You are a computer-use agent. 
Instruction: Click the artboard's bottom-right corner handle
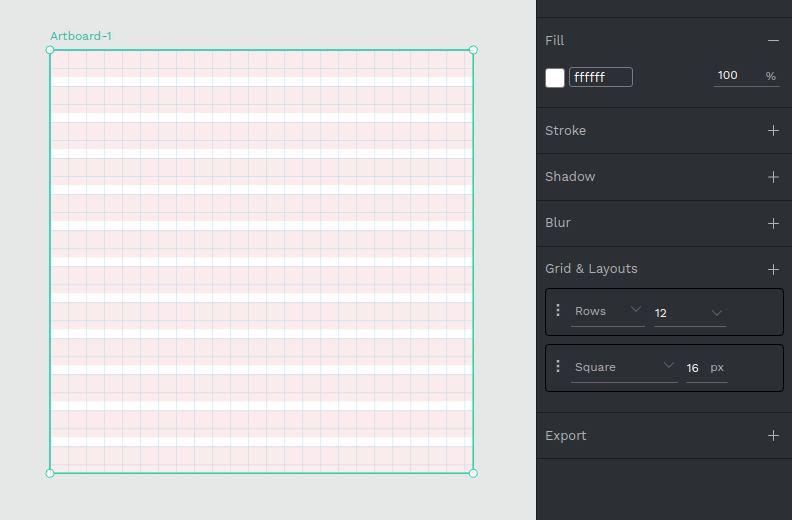point(473,473)
